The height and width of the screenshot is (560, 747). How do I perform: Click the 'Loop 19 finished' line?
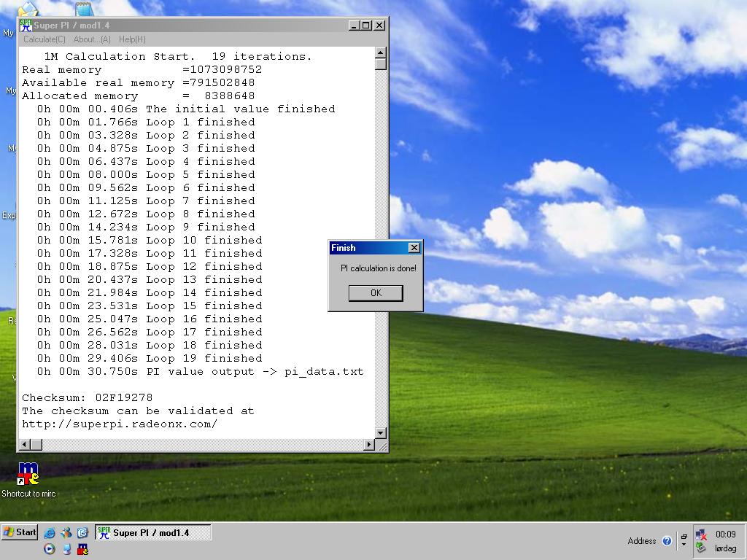coord(150,358)
